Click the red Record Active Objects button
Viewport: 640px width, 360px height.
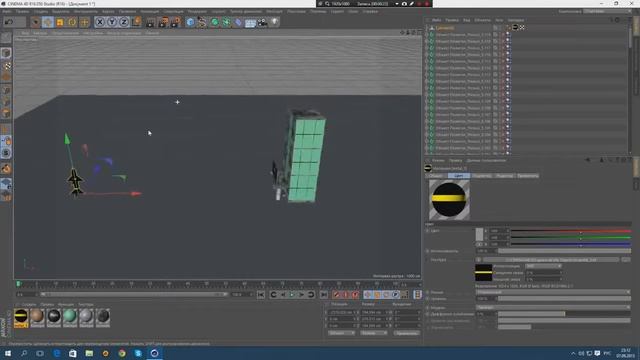coord(337,294)
